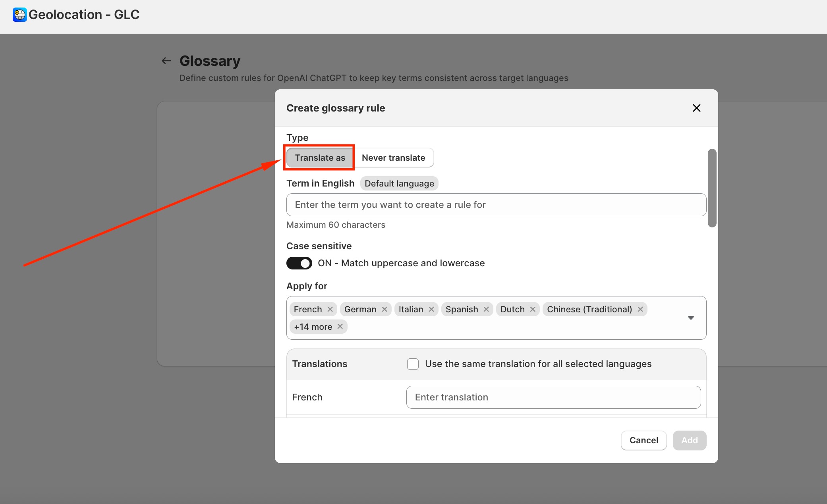Image resolution: width=827 pixels, height=504 pixels.
Task: Go back with the Glossary arrow
Action: (166, 61)
